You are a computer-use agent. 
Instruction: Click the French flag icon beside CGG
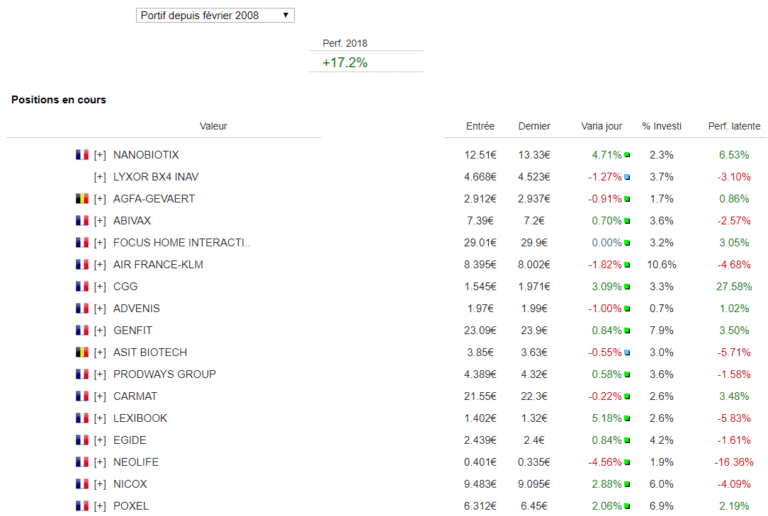[x=82, y=287]
